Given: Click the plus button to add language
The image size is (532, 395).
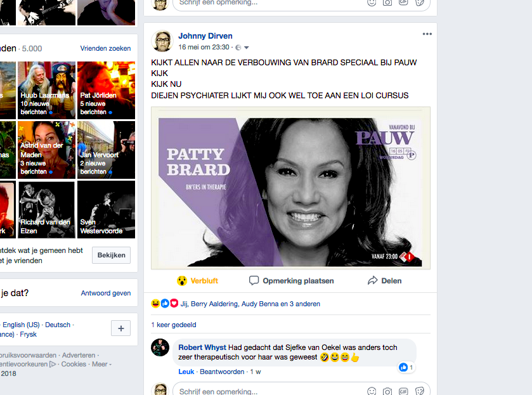Looking at the screenshot, I should click(120, 328).
